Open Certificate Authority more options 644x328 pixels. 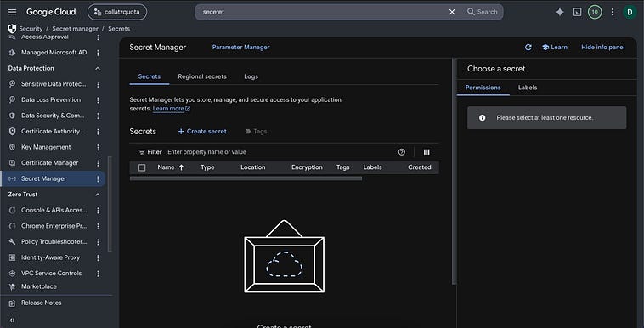pos(98,131)
